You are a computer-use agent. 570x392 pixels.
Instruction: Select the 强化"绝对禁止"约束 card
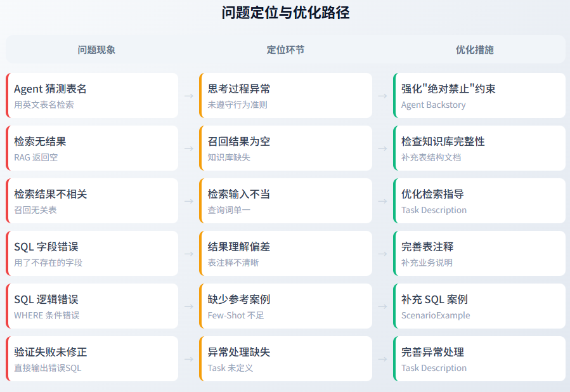479,95
